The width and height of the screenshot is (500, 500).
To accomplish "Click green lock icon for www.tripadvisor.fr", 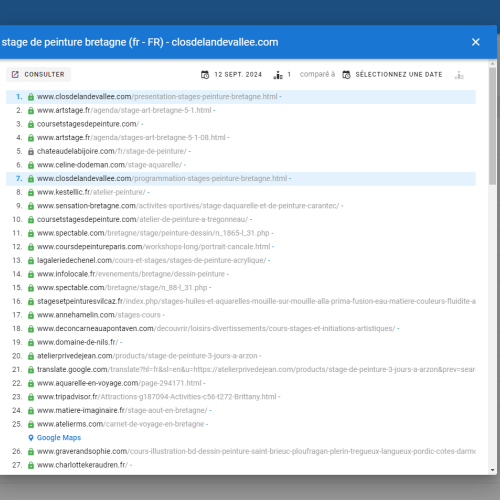I will 31,397.
